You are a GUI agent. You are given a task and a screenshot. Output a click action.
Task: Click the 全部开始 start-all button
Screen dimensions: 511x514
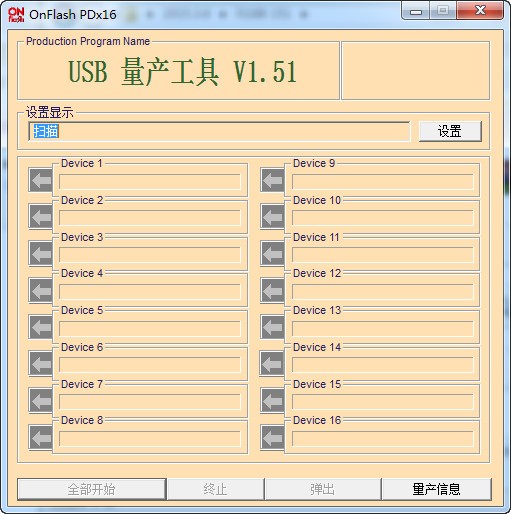pos(92,489)
